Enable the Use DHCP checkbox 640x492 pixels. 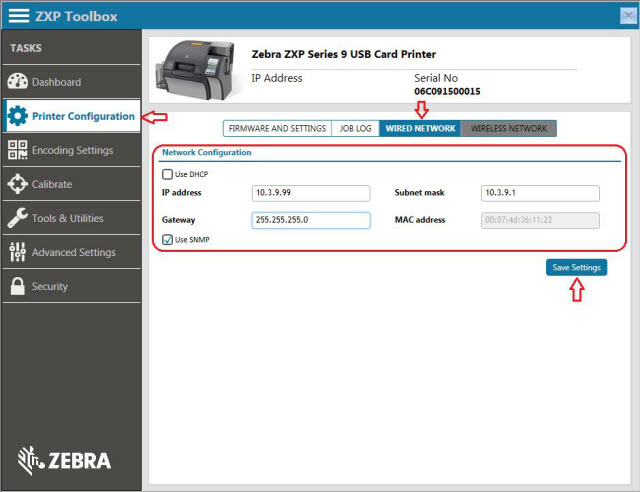[167, 174]
